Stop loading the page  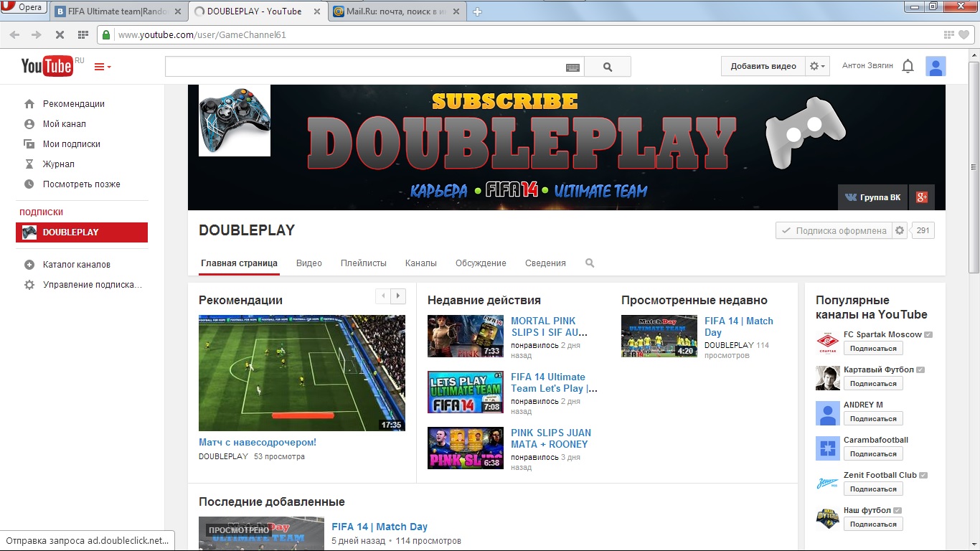click(60, 34)
